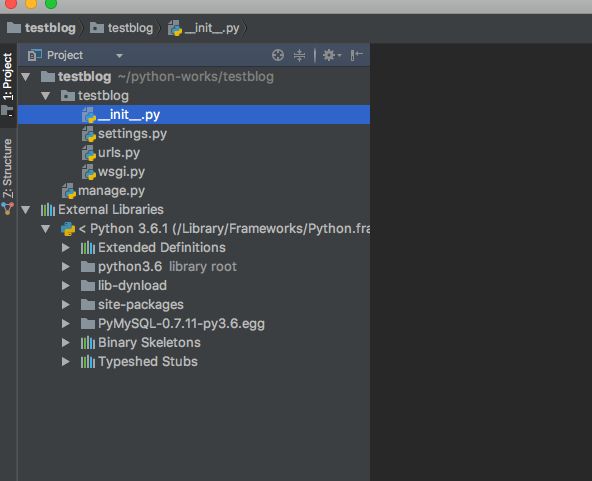Click the folder icon next to python3.6
592x481 pixels.
point(88,267)
